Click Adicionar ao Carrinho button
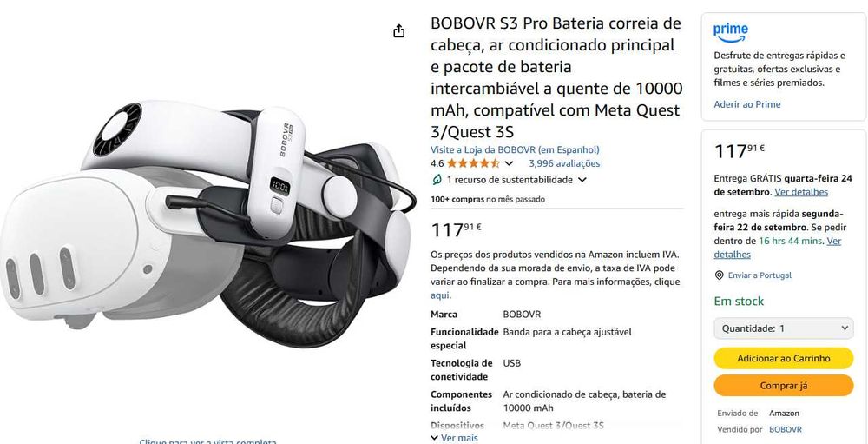868x444 pixels. [783, 358]
